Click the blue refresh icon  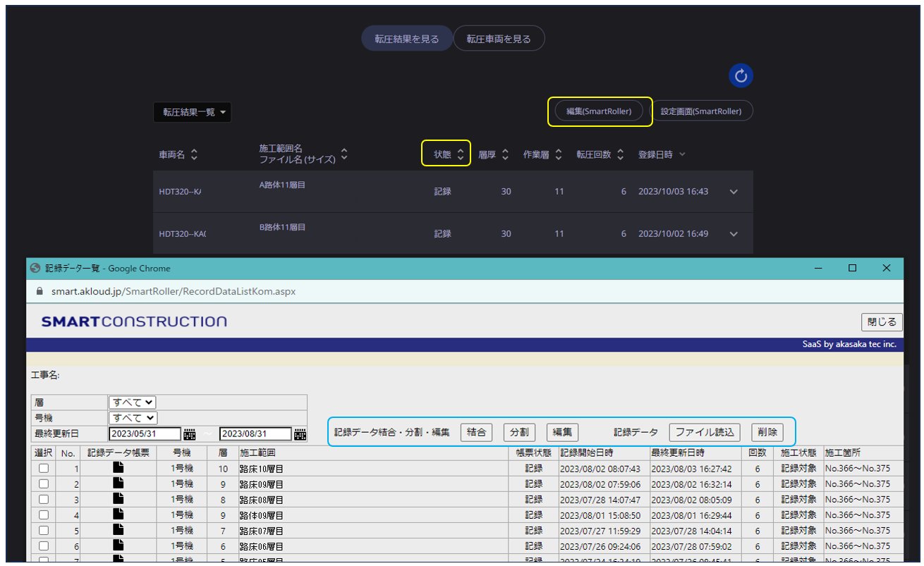coord(741,75)
